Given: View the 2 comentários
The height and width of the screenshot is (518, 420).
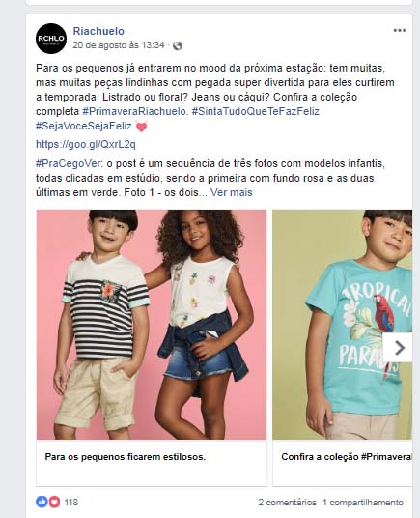Looking at the screenshot, I should click(287, 503).
